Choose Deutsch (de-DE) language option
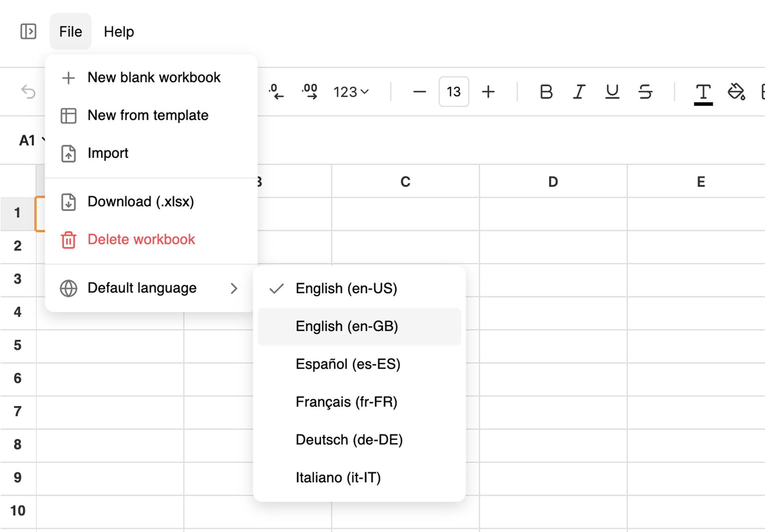Viewport: 765px width, 532px height. 349,440
